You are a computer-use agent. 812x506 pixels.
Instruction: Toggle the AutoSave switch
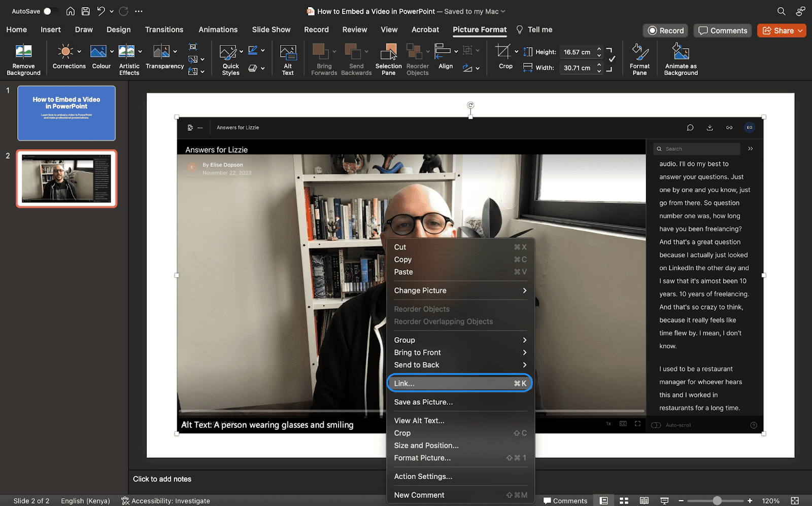pos(49,11)
